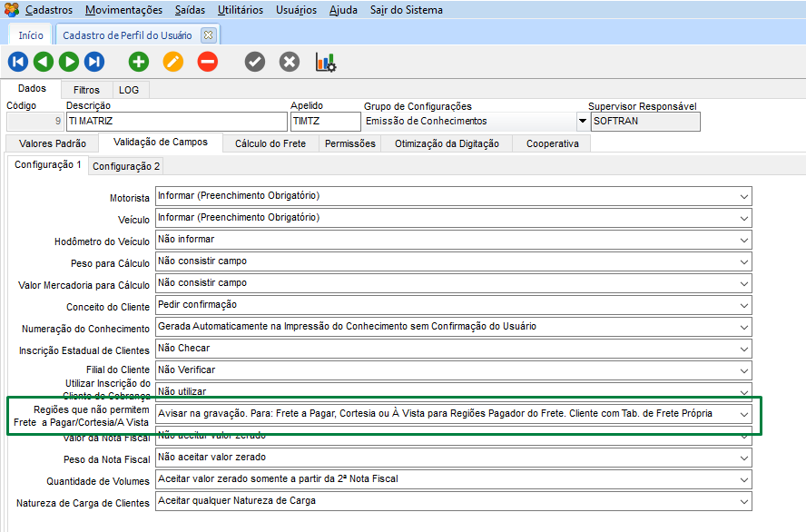Viewport: 806px width, 532px height.
Task: Open the Natureza de Carga de Clientes dropdown
Action: 744,501
